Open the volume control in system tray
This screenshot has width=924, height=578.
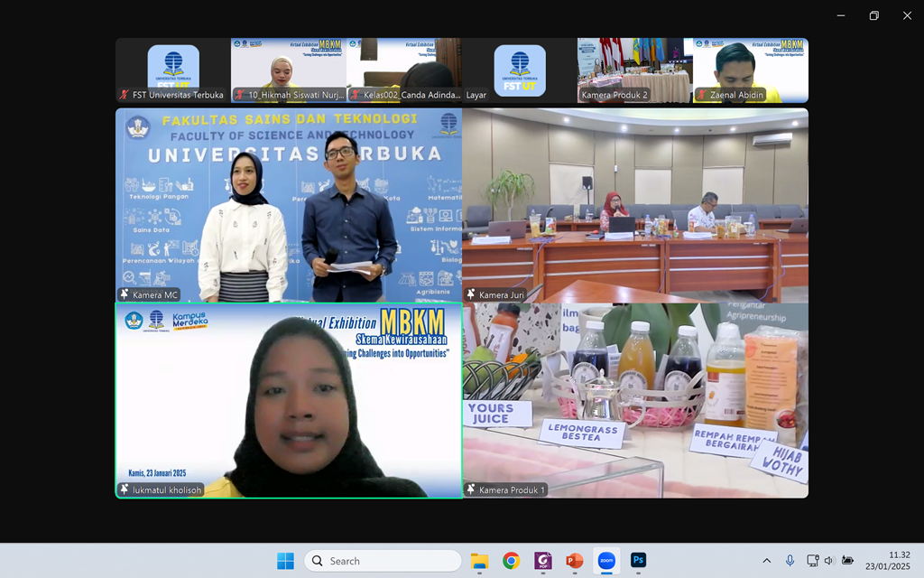(829, 561)
